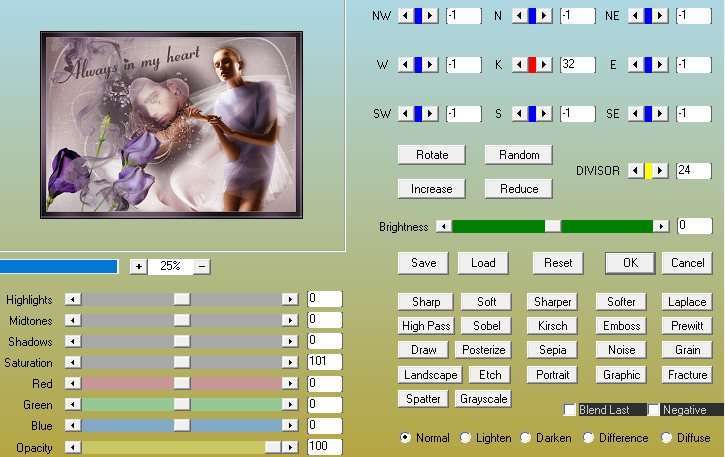Apply the Emboss preset
This screenshot has width=725, height=457.
tap(621, 326)
